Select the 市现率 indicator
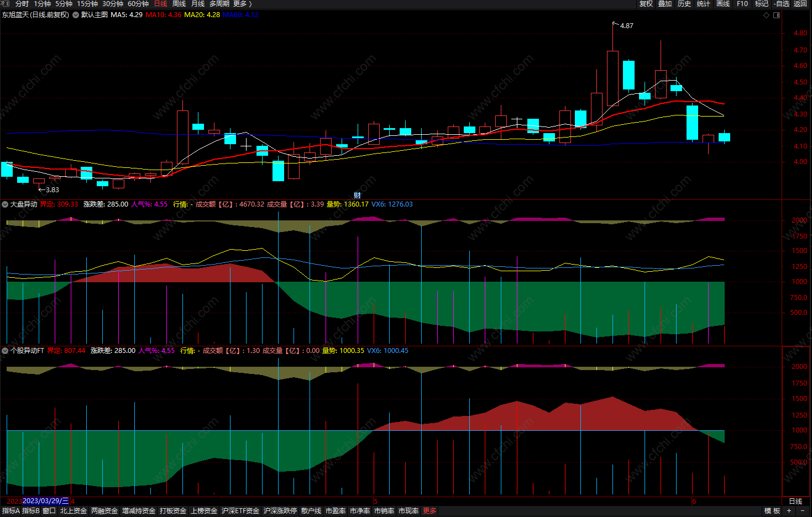This screenshot has height=517, width=812. 408,511
